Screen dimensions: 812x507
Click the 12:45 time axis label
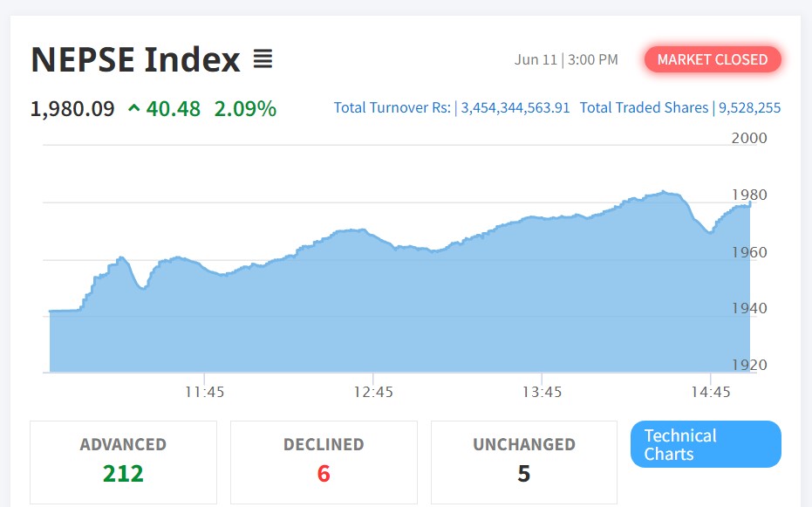click(x=373, y=392)
